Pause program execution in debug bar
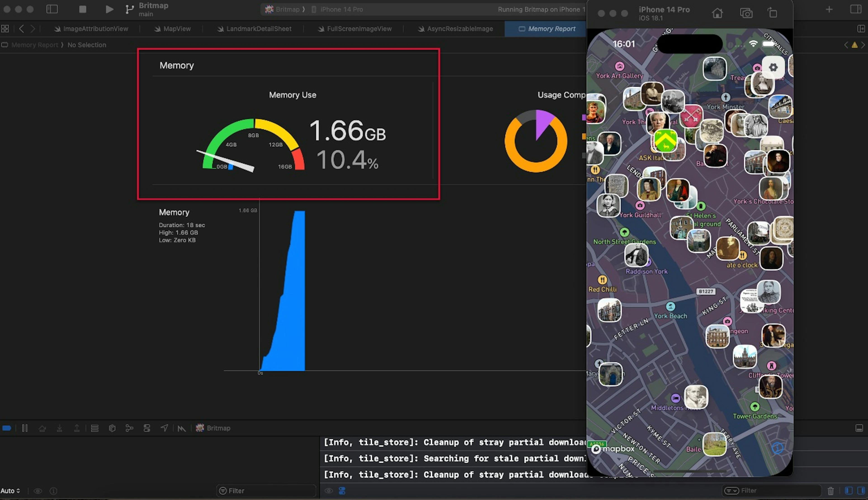The image size is (868, 500). point(25,428)
